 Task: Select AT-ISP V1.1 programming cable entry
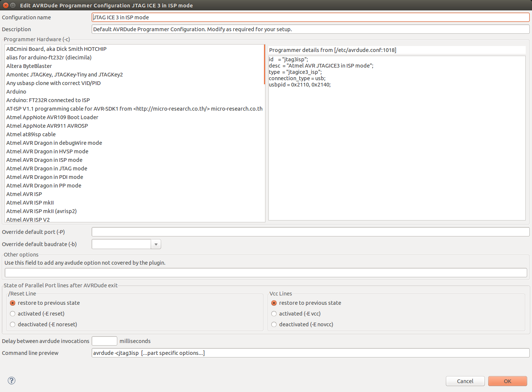[x=134, y=109]
